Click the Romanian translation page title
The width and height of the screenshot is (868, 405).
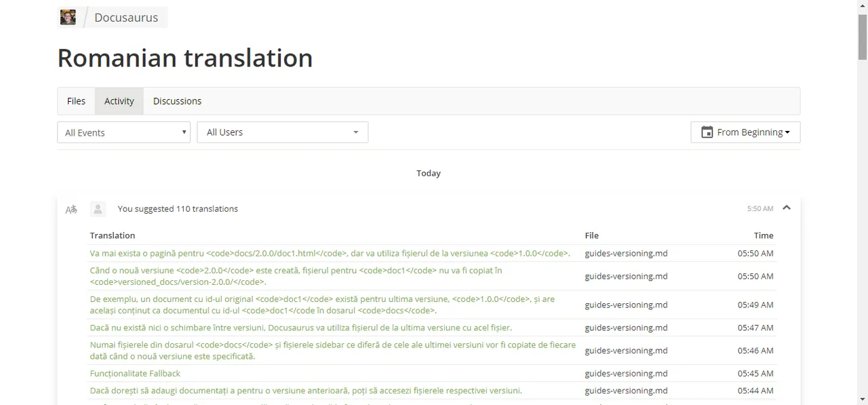pos(185,58)
